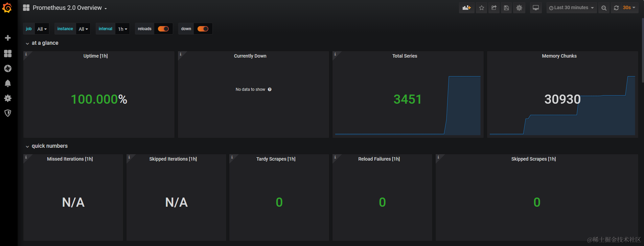Open Skipped Scrapes [1h] panel title menu
This screenshot has height=246, width=644.
[x=534, y=159]
